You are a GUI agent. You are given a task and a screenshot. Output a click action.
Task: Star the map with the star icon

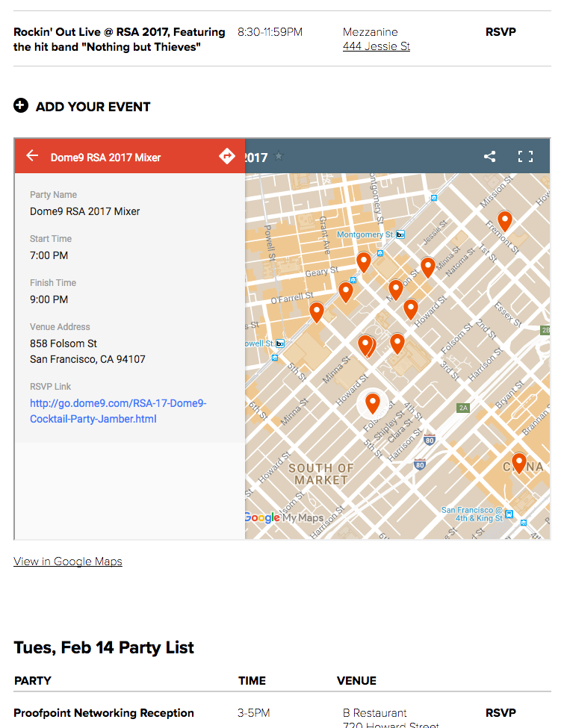tap(279, 156)
